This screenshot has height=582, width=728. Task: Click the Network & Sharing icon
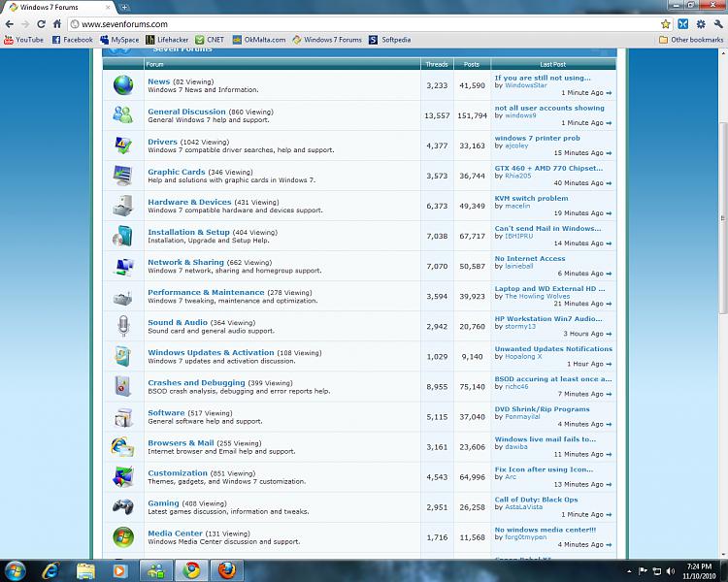coord(123,267)
